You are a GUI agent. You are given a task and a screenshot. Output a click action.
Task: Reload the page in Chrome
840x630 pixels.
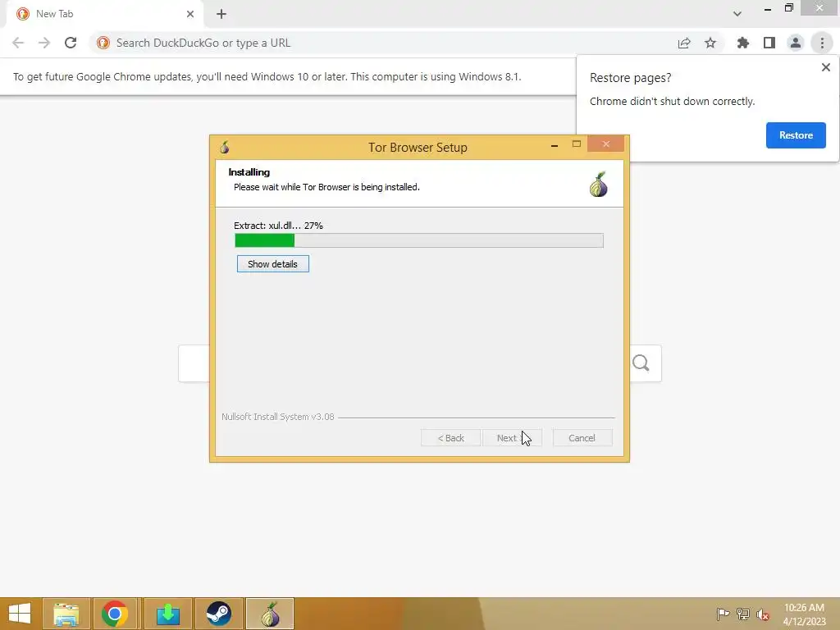pyautogui.click(x=71, y=43)
